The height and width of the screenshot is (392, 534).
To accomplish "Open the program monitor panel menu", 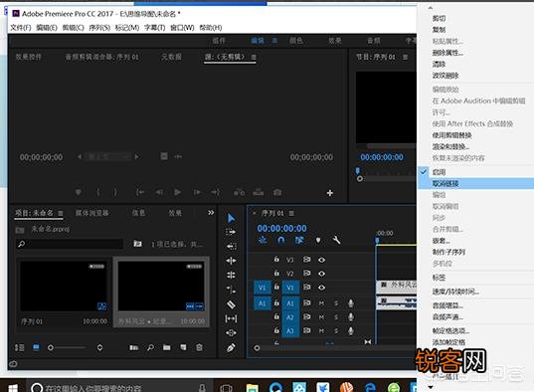I will tap(406, 57).
